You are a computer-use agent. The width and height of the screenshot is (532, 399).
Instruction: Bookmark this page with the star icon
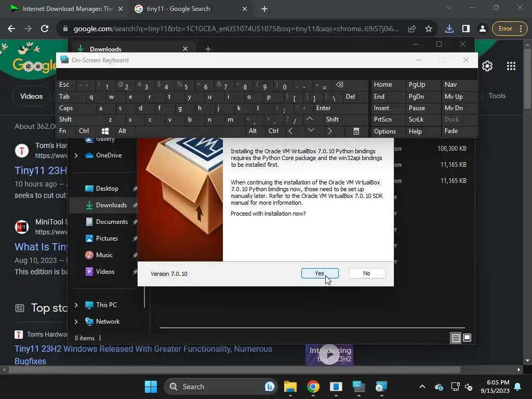coord(429,29)
